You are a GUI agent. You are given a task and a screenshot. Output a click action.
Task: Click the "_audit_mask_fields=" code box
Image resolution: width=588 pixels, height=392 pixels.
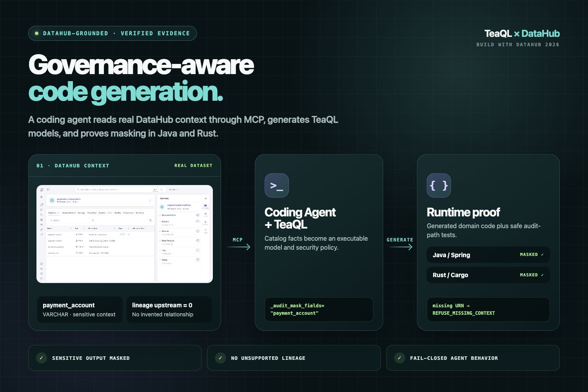click(x=319, y=309)
